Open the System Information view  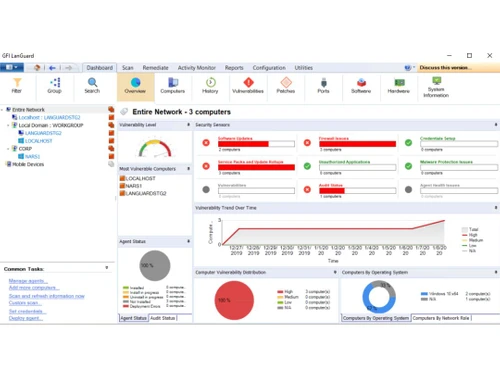coord(436,87)
